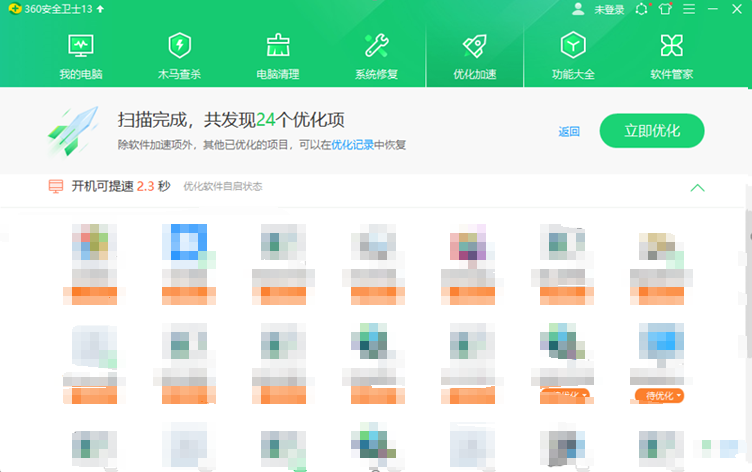The image size is (752, 472).
Task: Start optimization with the 立即优化 button
Action: click(652, 130)
